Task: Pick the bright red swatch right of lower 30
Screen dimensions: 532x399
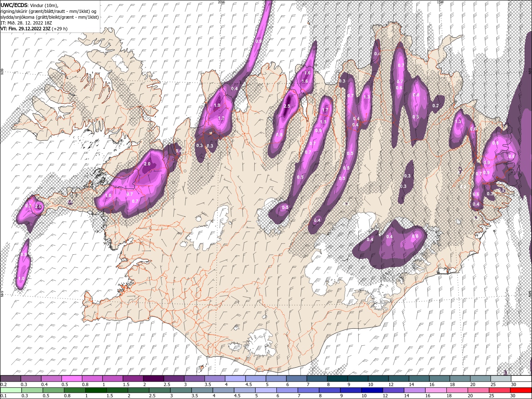Action: click(x=521, y=390)
